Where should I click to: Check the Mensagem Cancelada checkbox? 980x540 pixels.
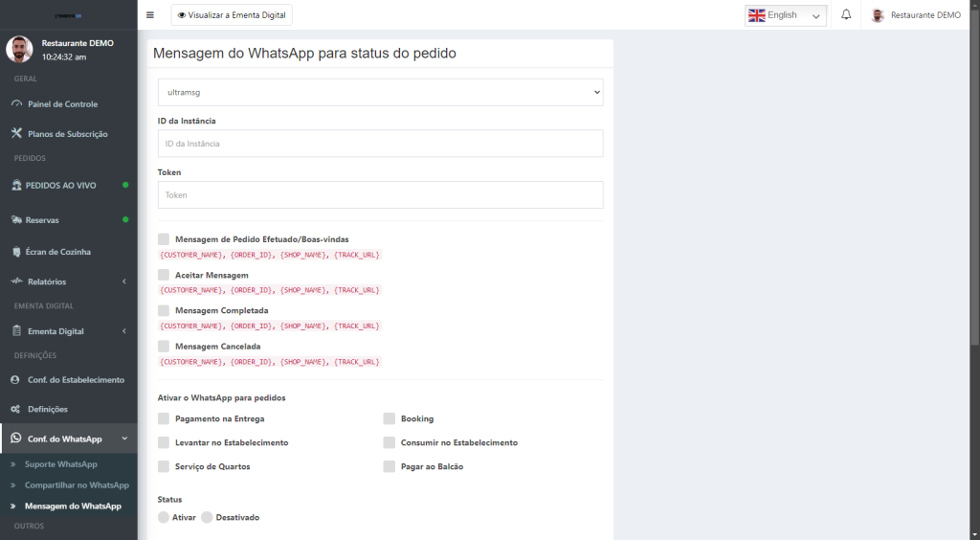coord(164,346)
